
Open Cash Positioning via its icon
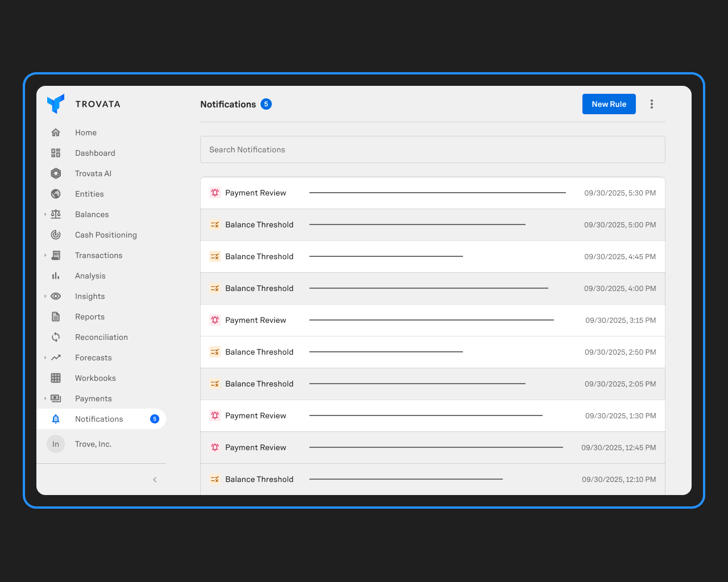coord(55,234)
